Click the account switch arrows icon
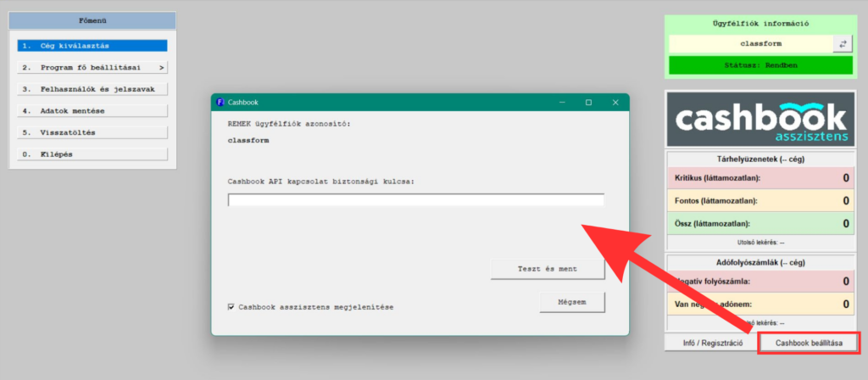The width and height of the screenshot is (868, 380). [843, 43]
